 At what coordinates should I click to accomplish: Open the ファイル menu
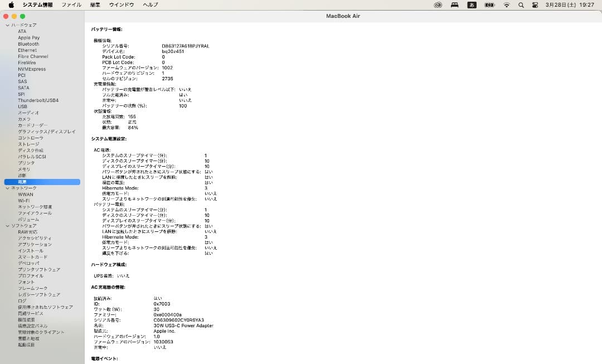click(71, 5)
